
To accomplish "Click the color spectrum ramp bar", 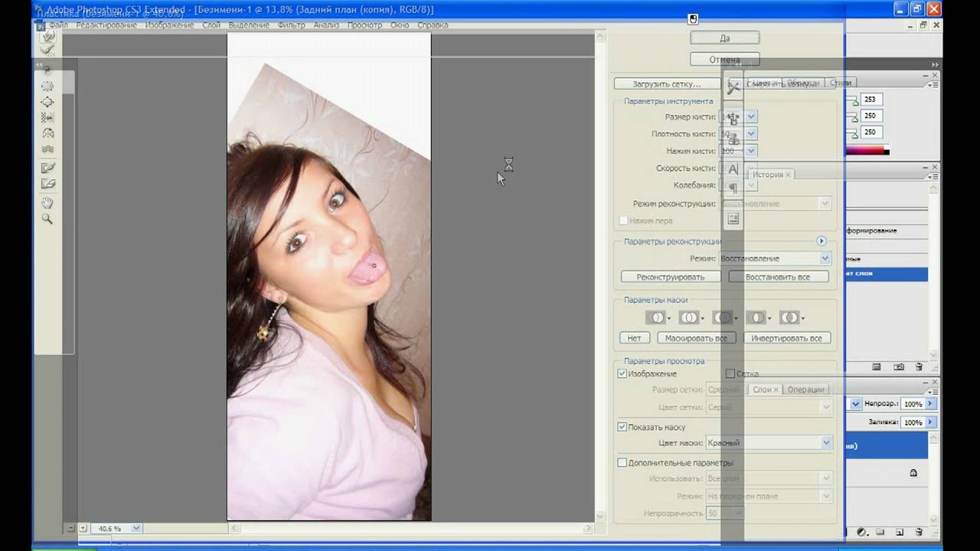I will [x=867, y=152].
